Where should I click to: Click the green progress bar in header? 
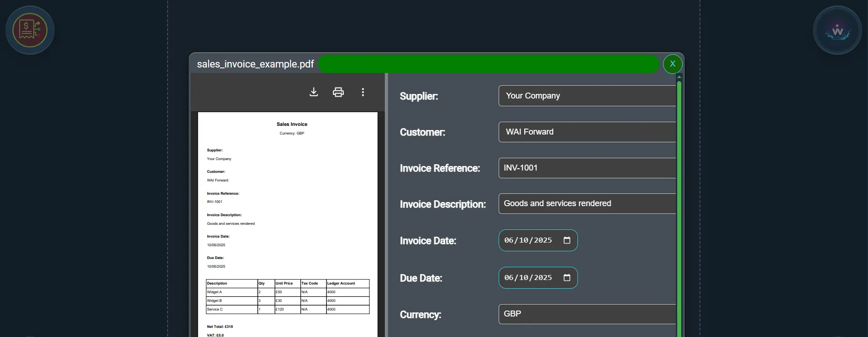click(x=489, y=64)
